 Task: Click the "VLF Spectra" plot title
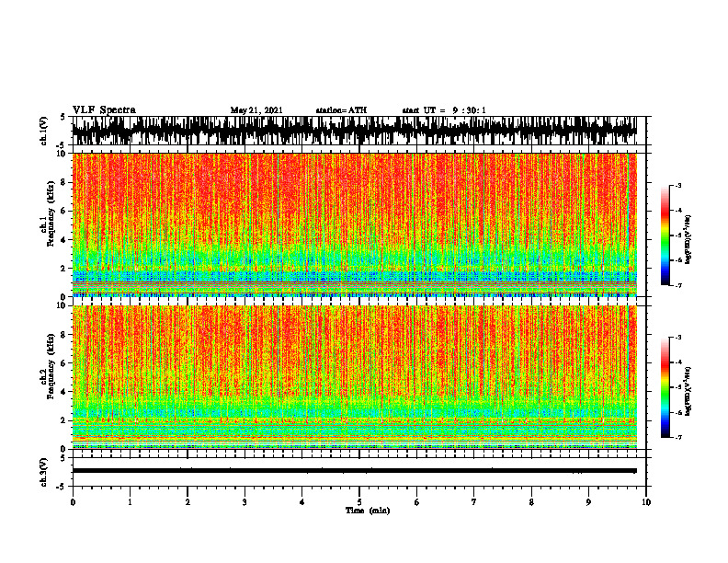pyautogui.click(x=104, y=110)
